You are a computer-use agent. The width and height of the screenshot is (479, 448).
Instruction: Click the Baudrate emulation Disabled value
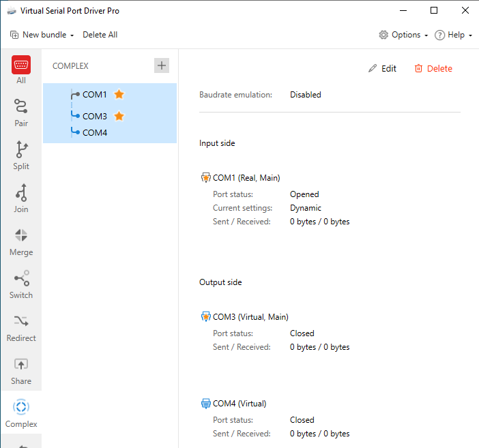306,95
